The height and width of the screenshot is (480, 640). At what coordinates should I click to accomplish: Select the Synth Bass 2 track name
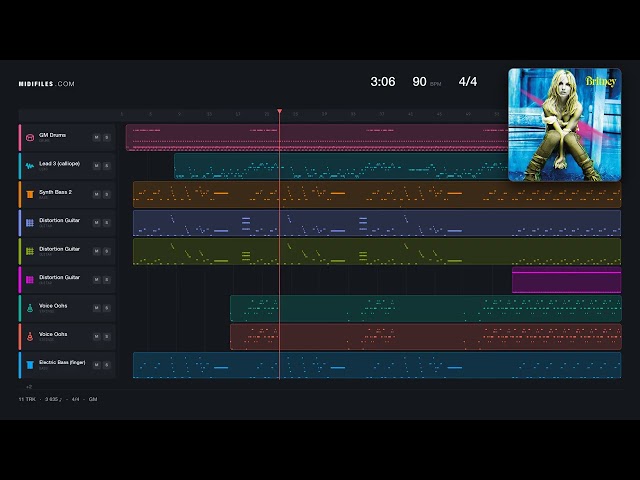(55, 192)
